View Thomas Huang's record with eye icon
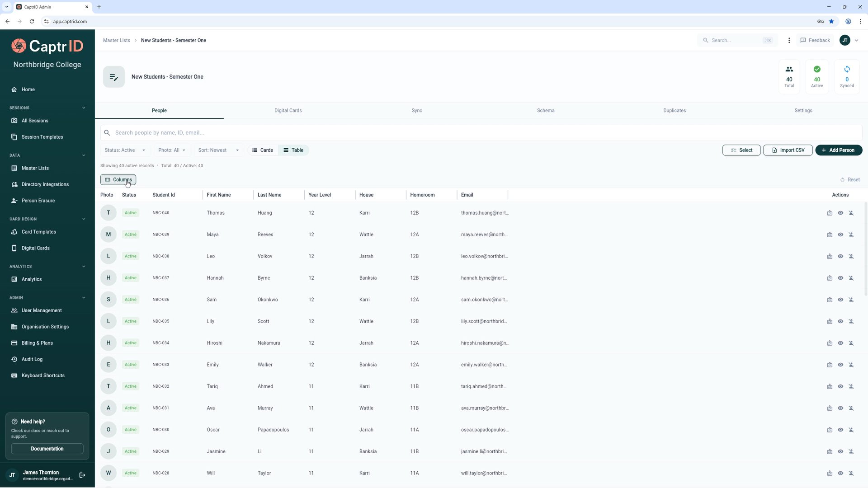This screenshot has width=868, height=488. pos(840,213)
